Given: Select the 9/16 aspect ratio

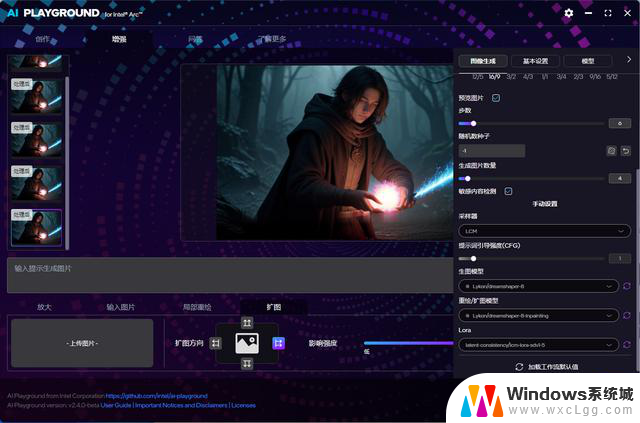Looking at the screenshot, I should (595, 77).
